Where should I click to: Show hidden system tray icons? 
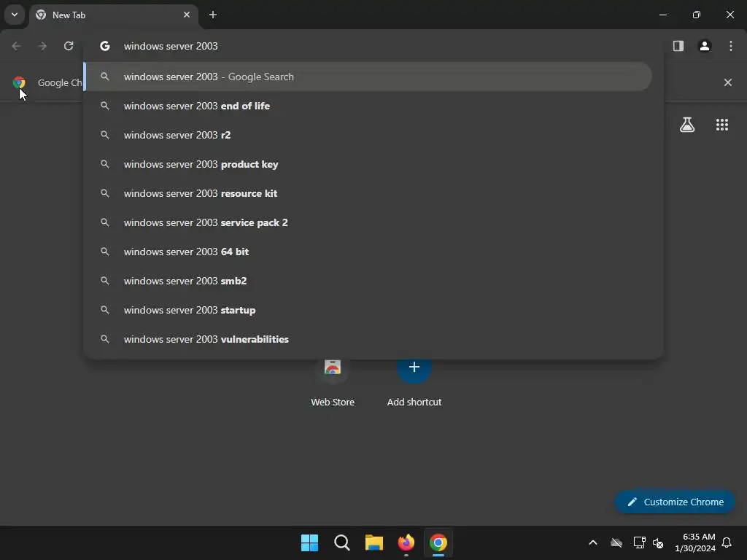(593, 542)
